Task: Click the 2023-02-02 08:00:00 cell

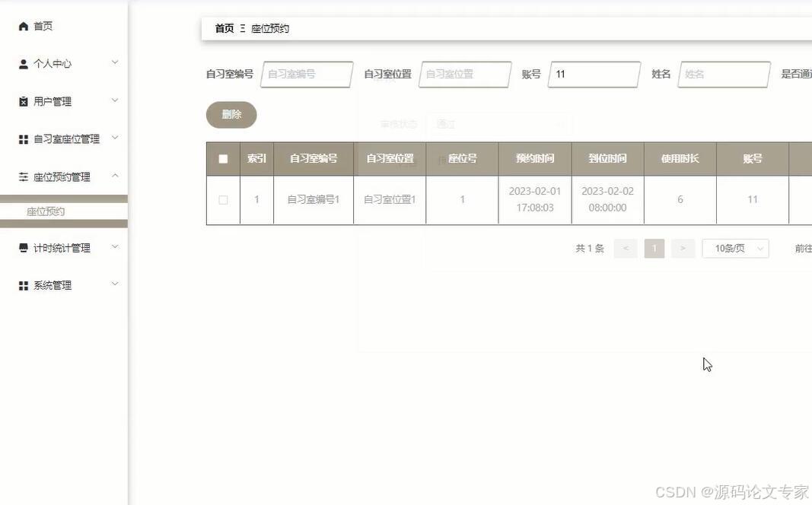Action: [607, 200]
